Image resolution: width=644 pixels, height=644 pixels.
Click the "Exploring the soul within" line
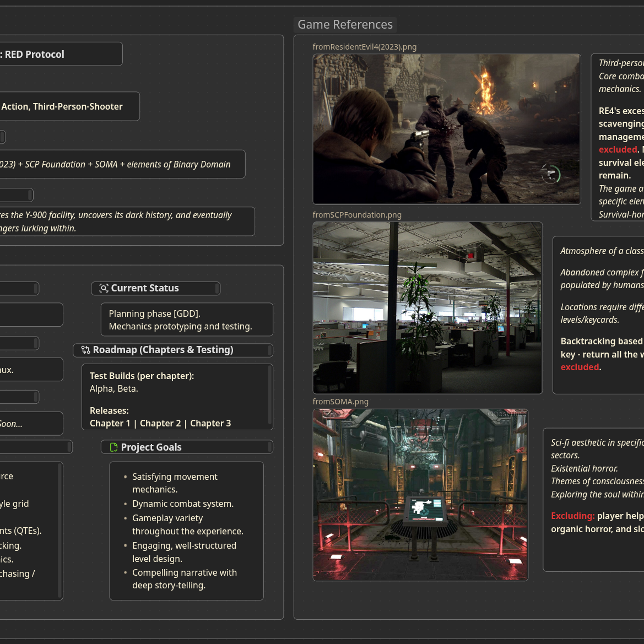[598, 495]
